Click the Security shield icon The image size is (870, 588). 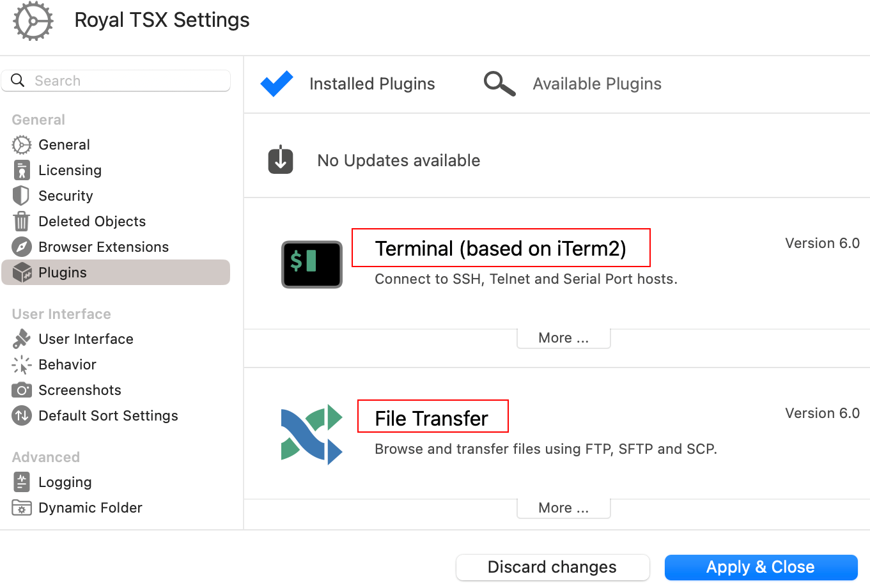[x=21, y=196]
